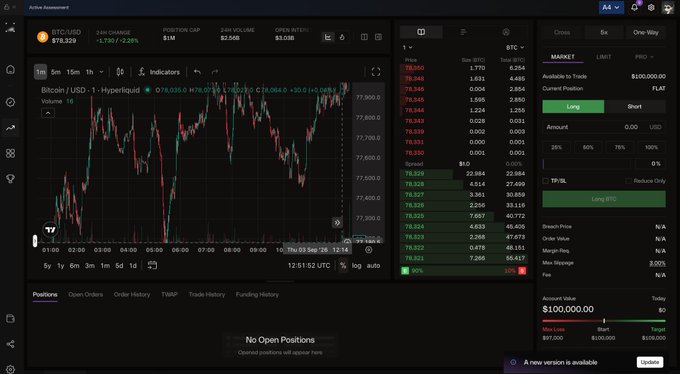
Task: Click the Long BTC submit button
Action: [604, 199]
